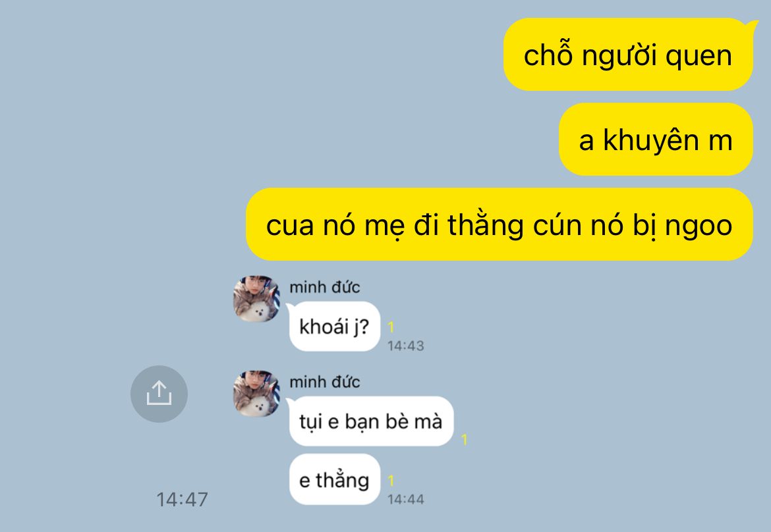This screenshot has width=771, height=532.
Task: Click the 14:44 timestamp
Action: click(x=406, y=500)
